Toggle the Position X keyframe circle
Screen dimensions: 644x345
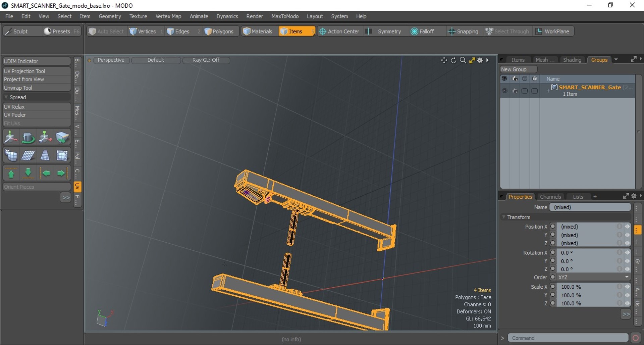click(553, 227)
